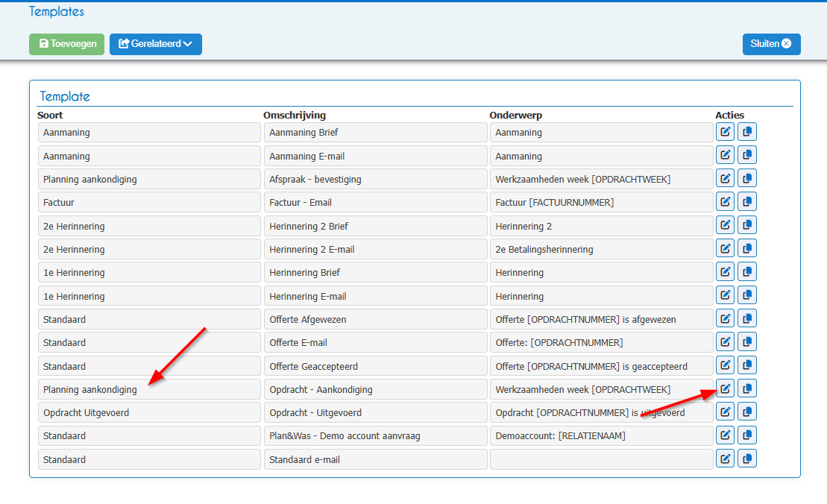
Task: Edit the Standaard e-mail template
Action: [x=725, y=459]
